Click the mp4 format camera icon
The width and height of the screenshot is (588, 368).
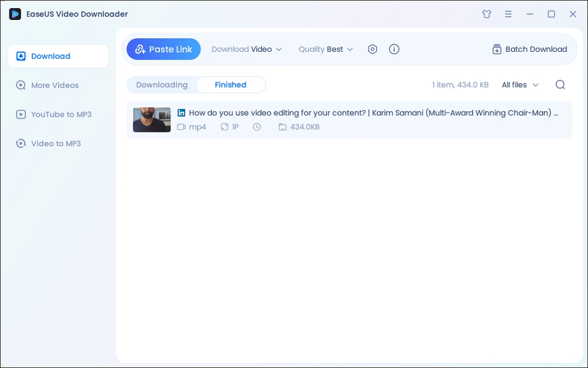point(182,127)
